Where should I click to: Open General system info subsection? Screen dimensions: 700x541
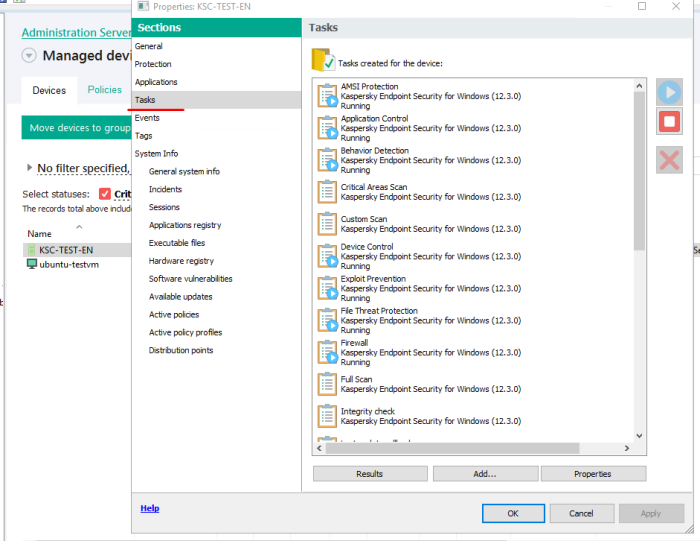pos(184,171)
